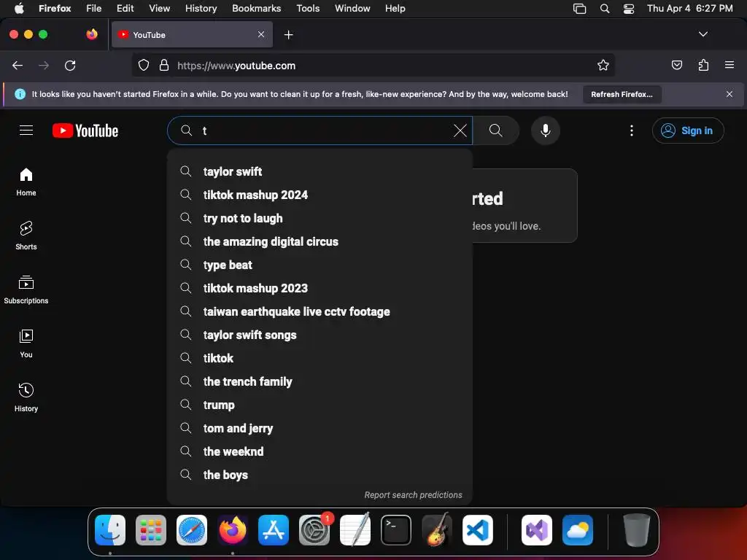Screen dimensions: 747x560
Task: Go back with the browser back arrow
Action: click(18, 66)
